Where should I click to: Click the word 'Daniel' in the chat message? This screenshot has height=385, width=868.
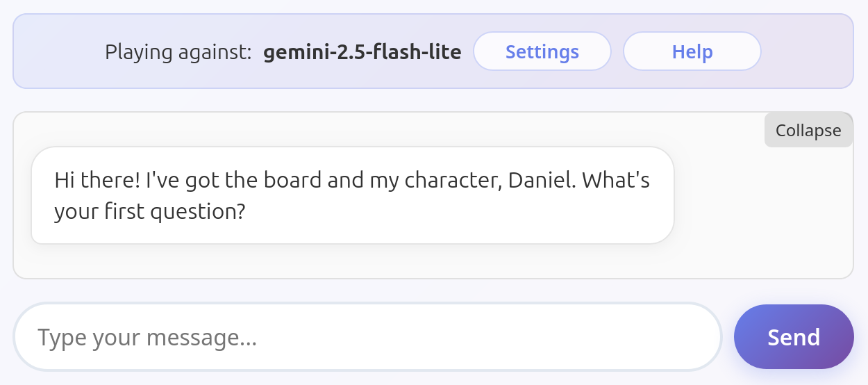539,180
